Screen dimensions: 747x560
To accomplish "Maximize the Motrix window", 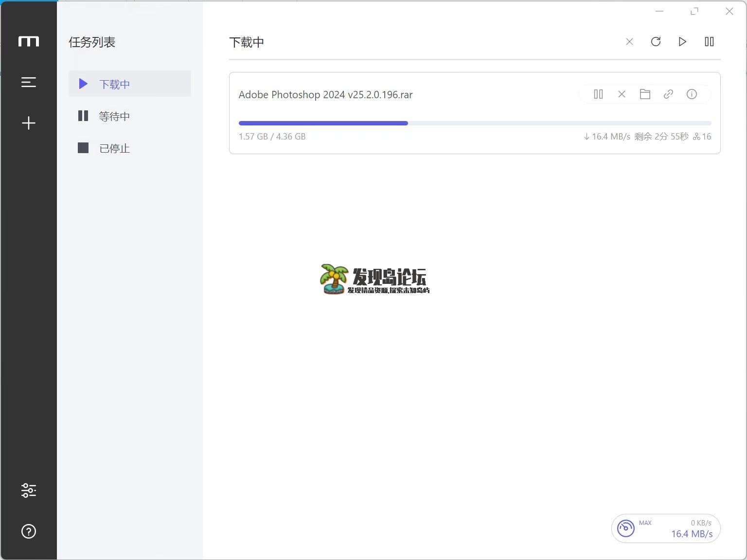I will click(694, 11).
